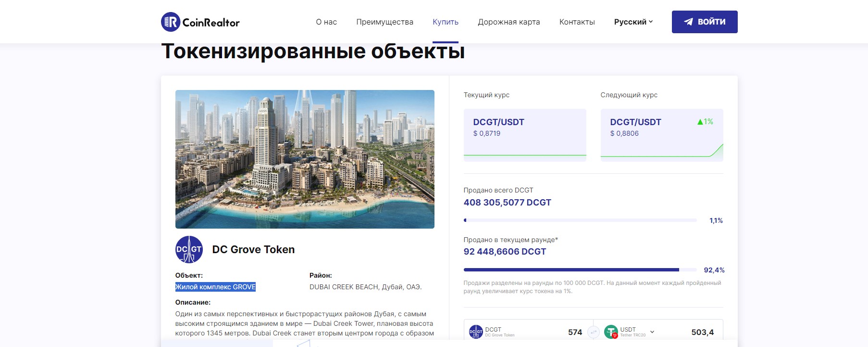Viewport: 868px width, 347px height.
Task: Click the ВОЙТИ login button
Action: [705, 22]
